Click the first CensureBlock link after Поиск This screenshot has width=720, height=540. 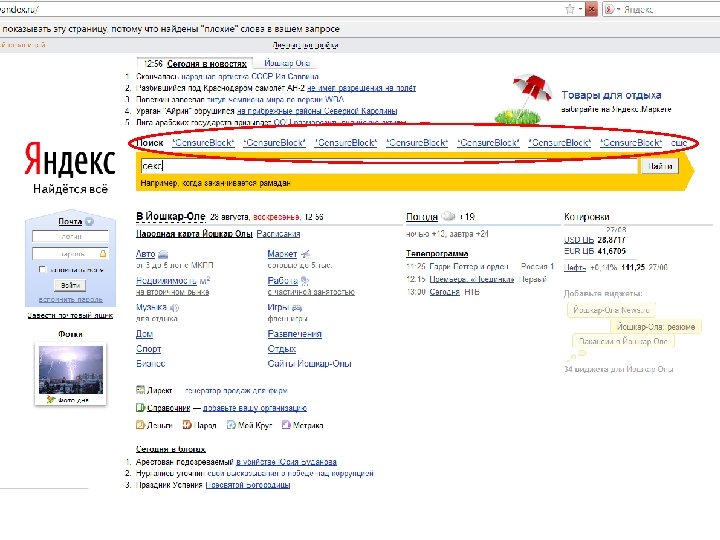point(203,143)
